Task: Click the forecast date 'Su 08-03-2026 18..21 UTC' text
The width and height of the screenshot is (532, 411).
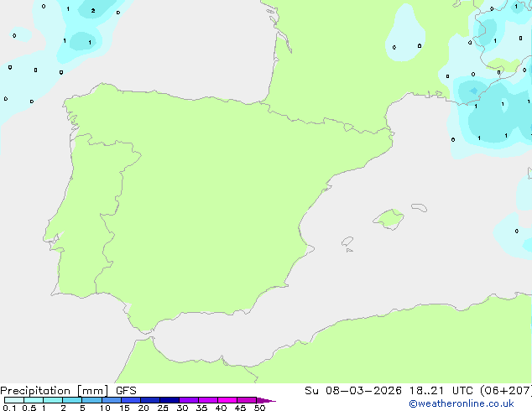Action: click(x=389, y=391)
